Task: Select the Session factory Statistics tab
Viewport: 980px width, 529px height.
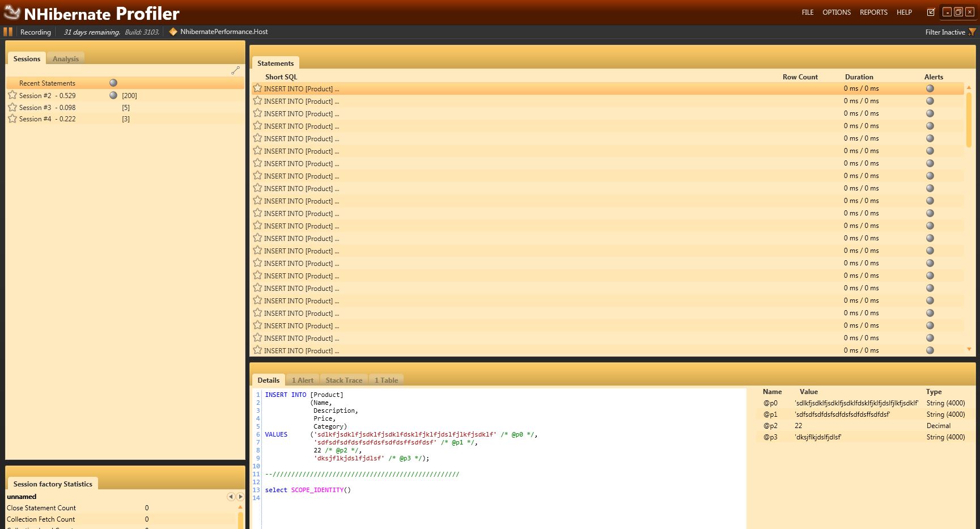Action: (x=53, y=484)
